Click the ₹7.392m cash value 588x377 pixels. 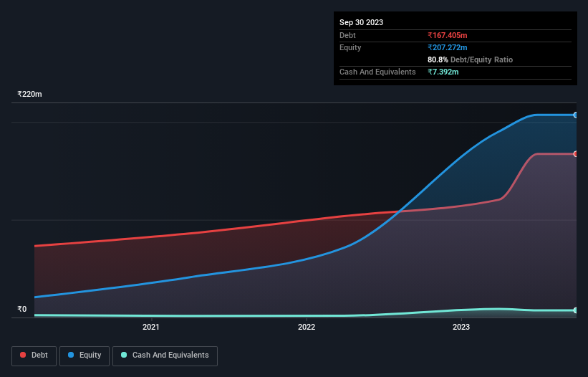point(443,72)
